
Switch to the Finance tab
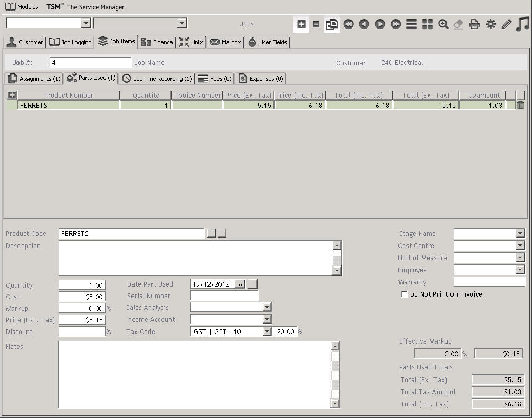pyautogui.click(x=157, y=42)
